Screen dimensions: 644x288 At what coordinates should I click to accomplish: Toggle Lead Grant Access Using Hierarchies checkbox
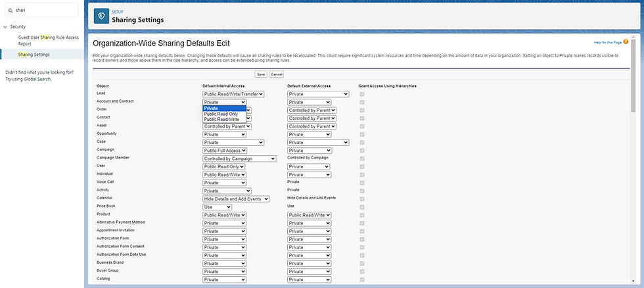pyautogui.click(x=361, y=94)
